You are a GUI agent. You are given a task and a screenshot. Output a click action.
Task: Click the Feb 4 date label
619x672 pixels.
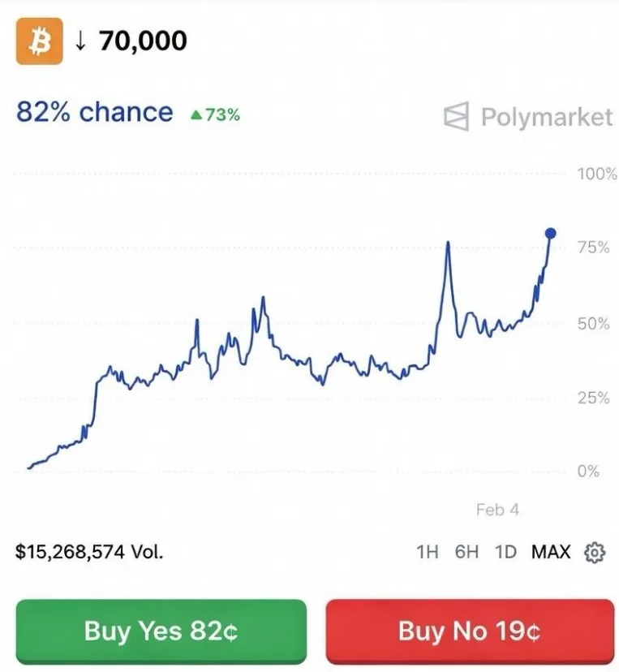pos(497,510)
